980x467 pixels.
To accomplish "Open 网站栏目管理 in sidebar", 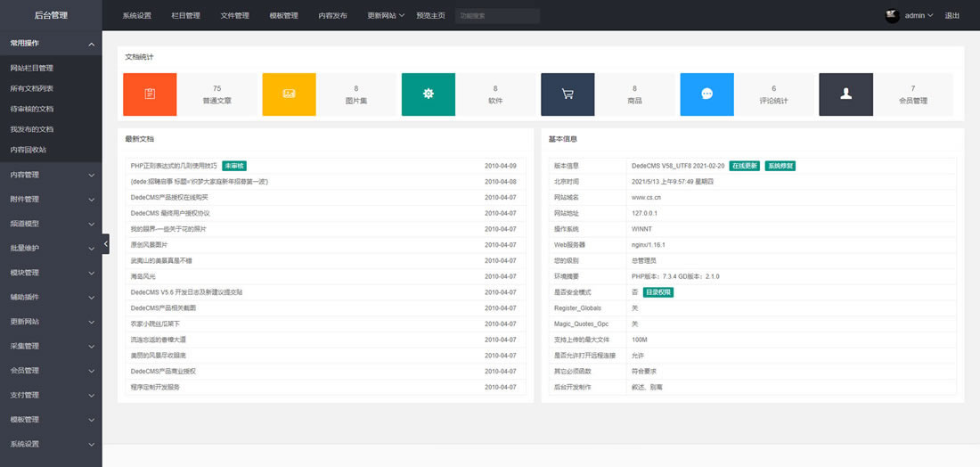I will pyautogui.click(x=32, y=68).
